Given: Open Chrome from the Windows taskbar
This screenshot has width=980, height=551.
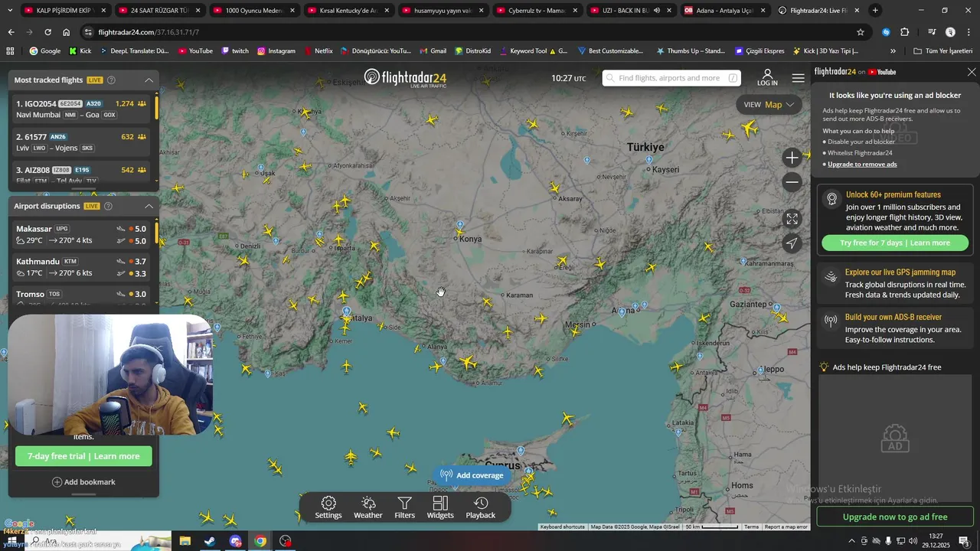Looking at the screenshot, I should (260, 541).
